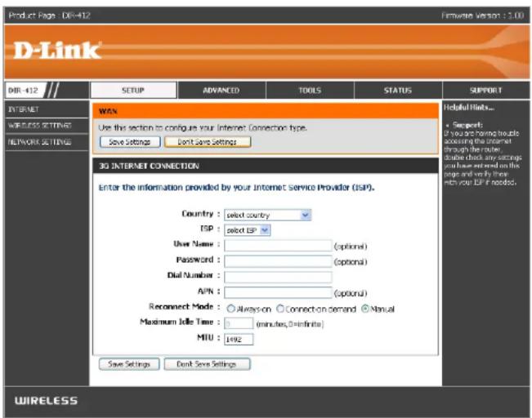The image size is (532, 418).
Task: Go to the STATUS tab
Action: [x=398, y=90]
